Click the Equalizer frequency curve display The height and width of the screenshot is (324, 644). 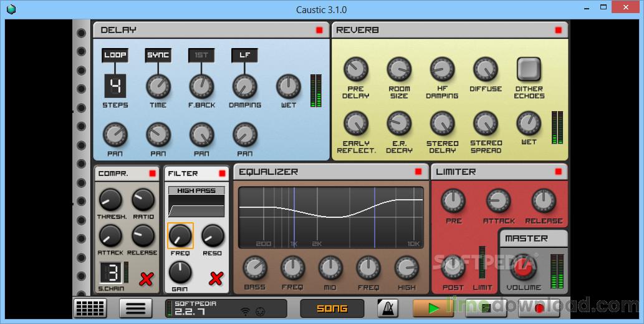pyautogui.click(x=331, y=217)
